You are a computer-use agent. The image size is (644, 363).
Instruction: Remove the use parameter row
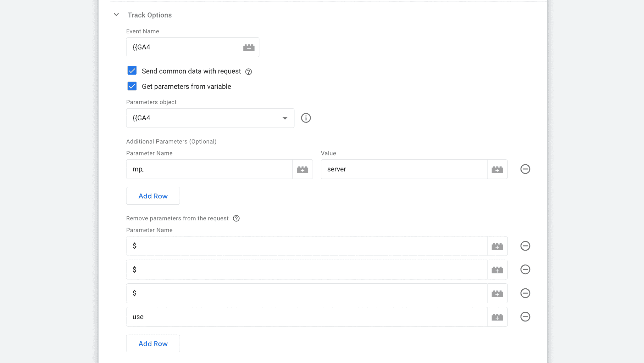(525, 317)
